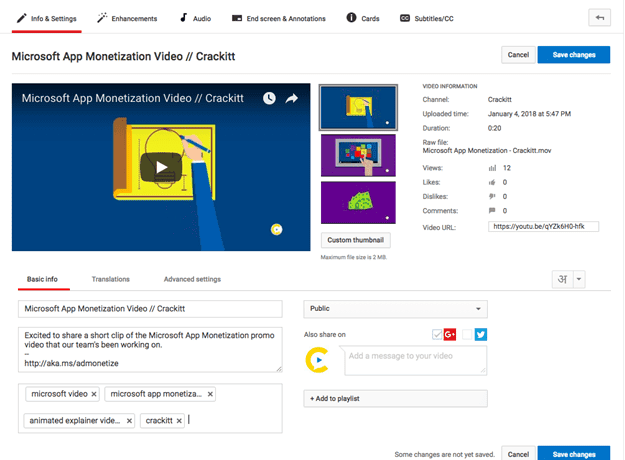
Task: Select the second tablet thumbnail
Action: (x=358, y=155)
